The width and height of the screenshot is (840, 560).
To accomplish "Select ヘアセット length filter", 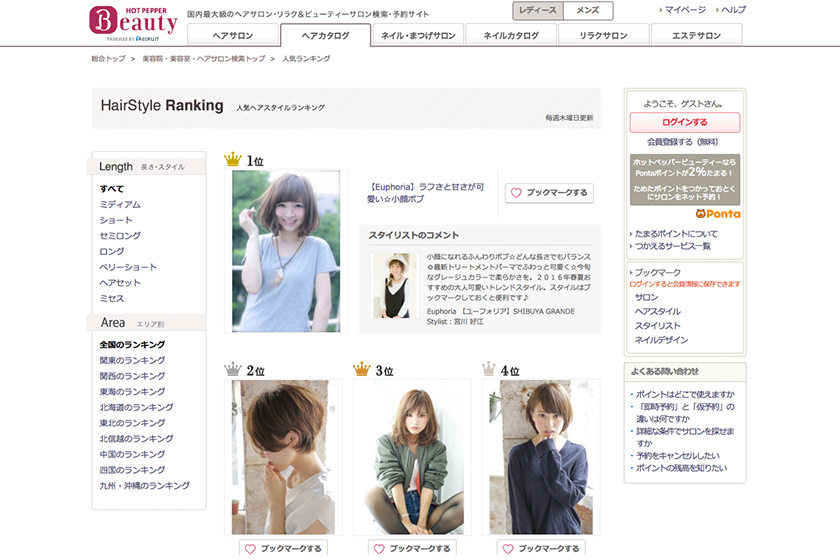I will click(x=120, y=282).
